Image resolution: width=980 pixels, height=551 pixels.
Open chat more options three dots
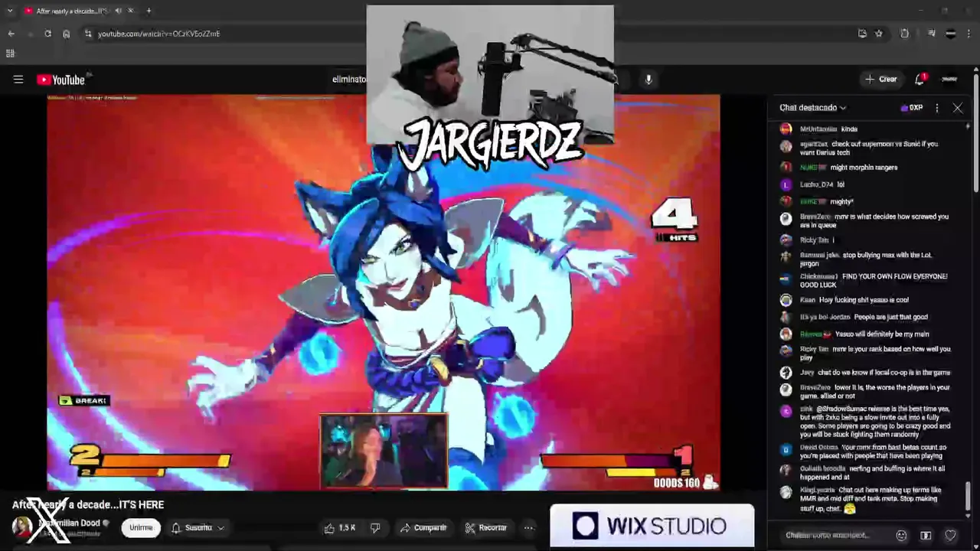937,108
